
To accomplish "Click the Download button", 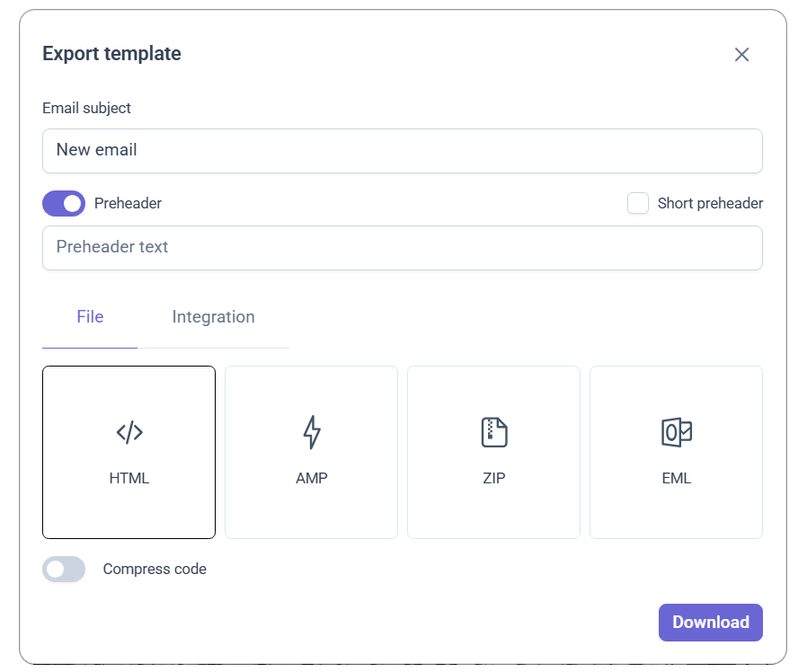I will click(x=710, y=623).
